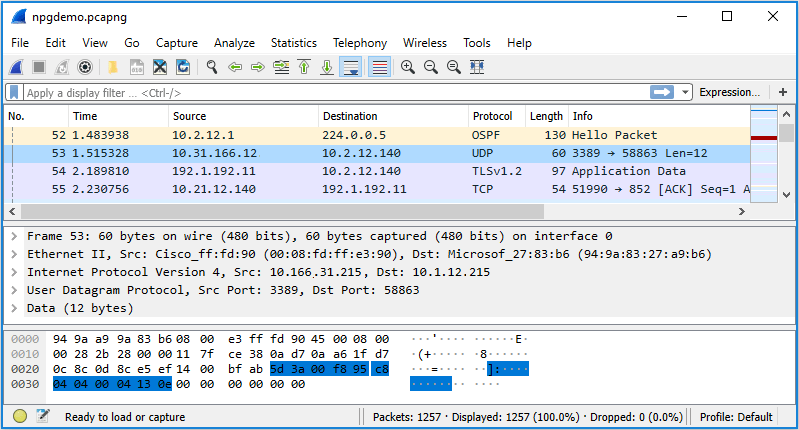
Task: Toggle packet list colorization
Action: (x=380, y=67)
